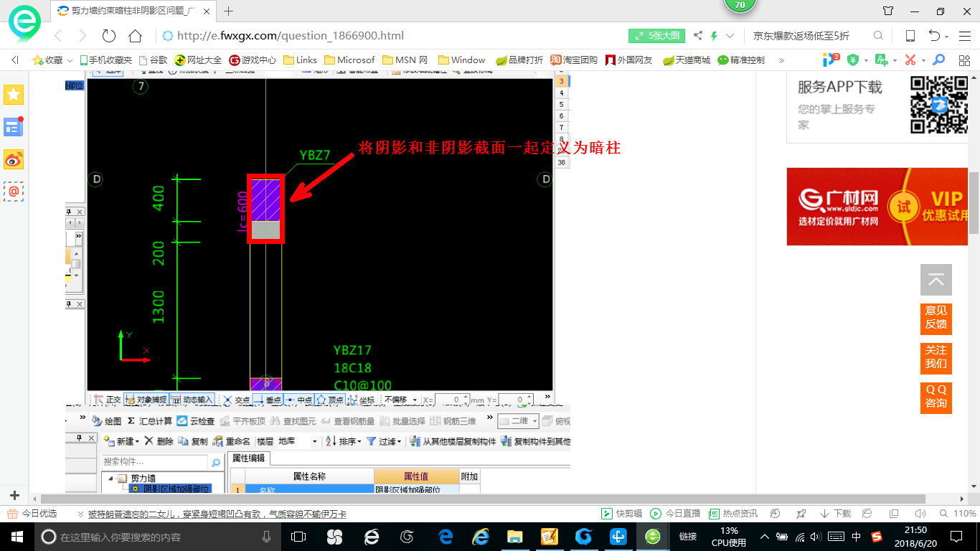
Task: Click the browser back arrow
Action: point(58,36)
